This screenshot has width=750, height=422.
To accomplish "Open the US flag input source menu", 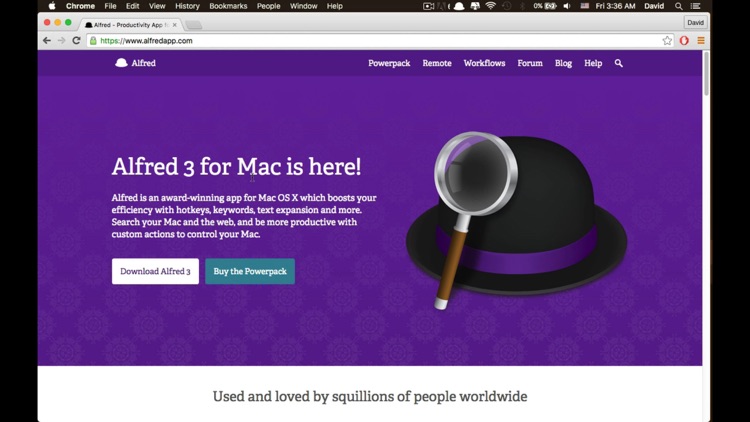I will (585, 6).
